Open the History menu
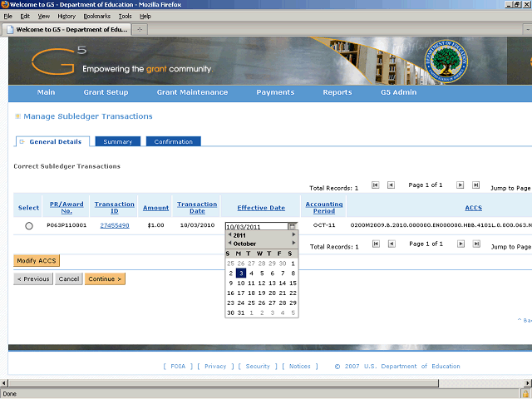 pos(66,17)
